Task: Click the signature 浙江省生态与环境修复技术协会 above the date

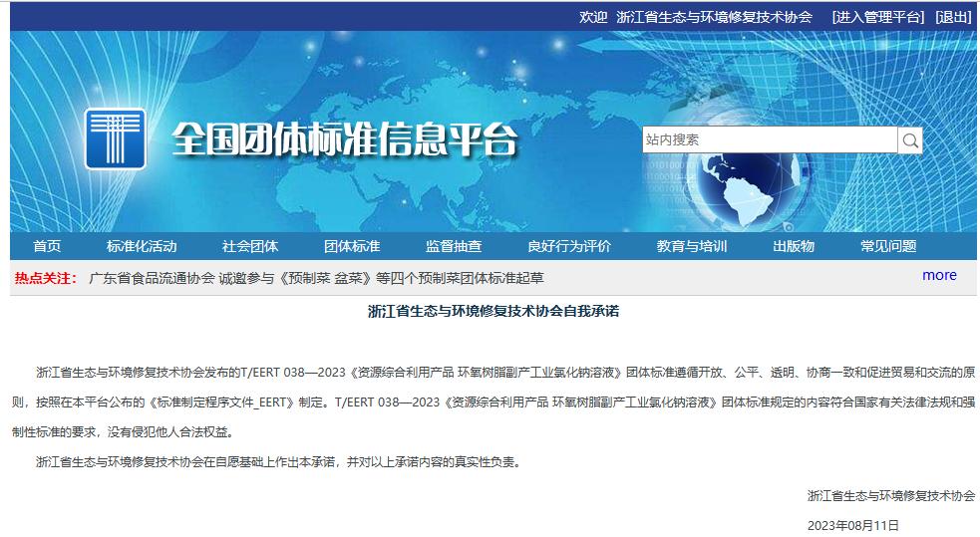Action: coord(891,496)
